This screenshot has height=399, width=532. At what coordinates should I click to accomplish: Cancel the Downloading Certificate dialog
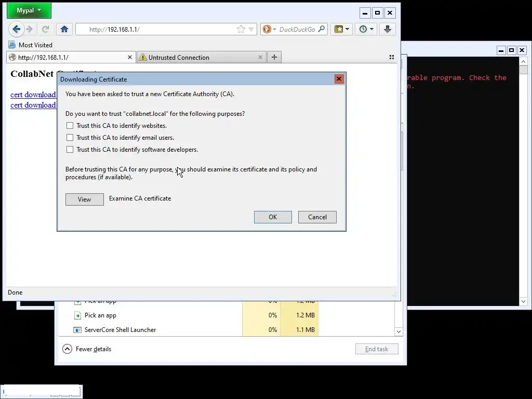(x=317, y=217)
